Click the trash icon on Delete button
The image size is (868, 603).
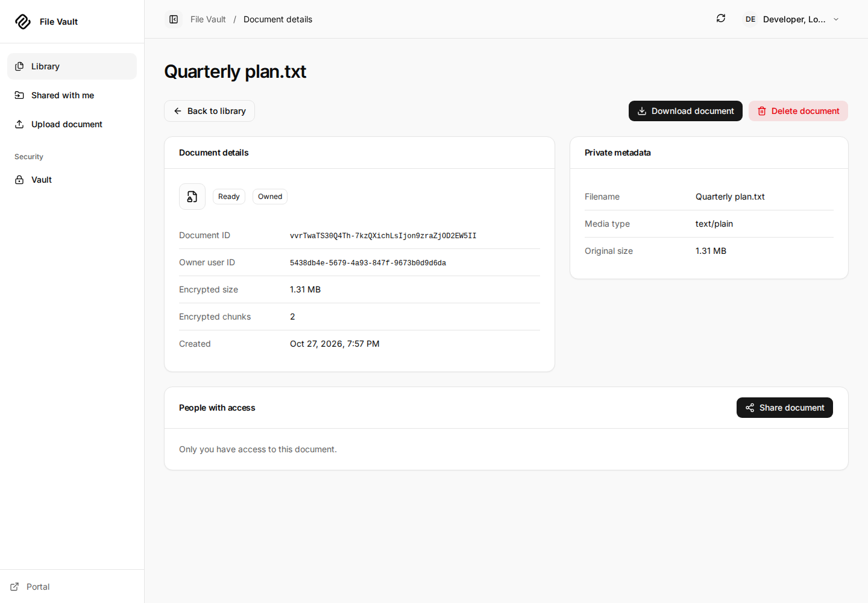click(762, 111)
